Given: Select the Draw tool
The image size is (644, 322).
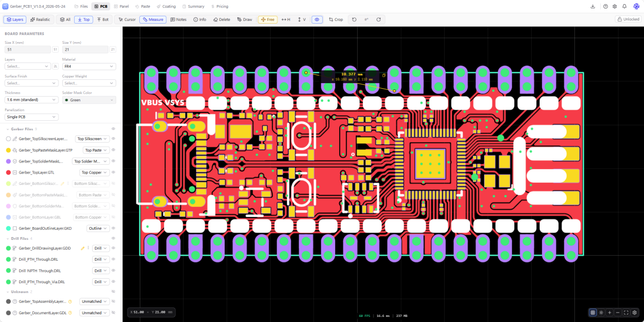Looking at the screenshot, I should coord(245,19).
